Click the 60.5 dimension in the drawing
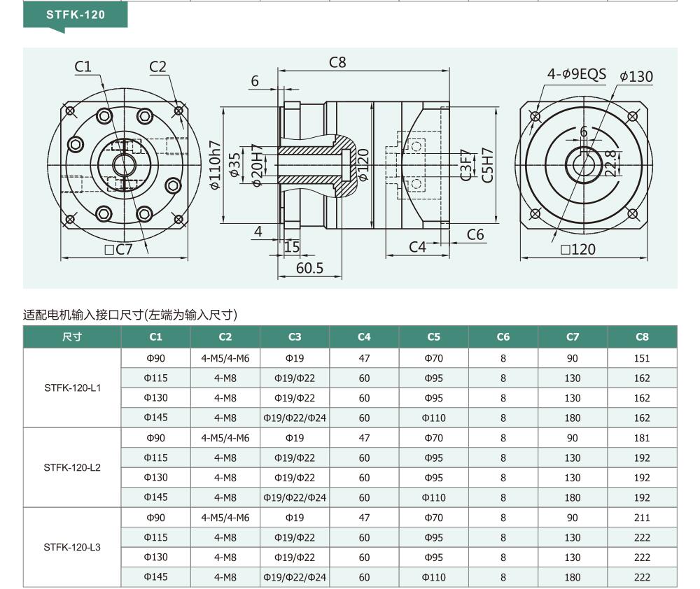 pos(310,268)
